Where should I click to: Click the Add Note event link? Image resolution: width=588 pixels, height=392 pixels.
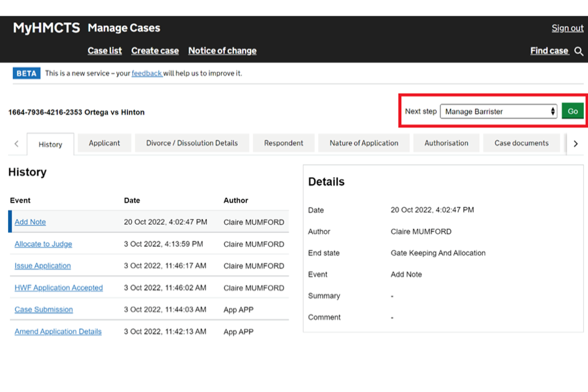click(x=30, y=222)
